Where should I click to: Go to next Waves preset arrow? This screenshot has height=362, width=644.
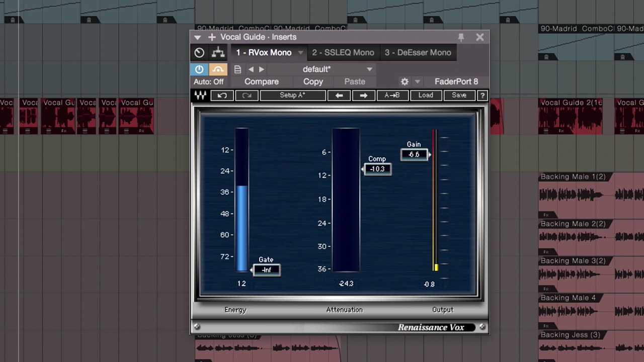pyautogui.click(x=363, y=95)
